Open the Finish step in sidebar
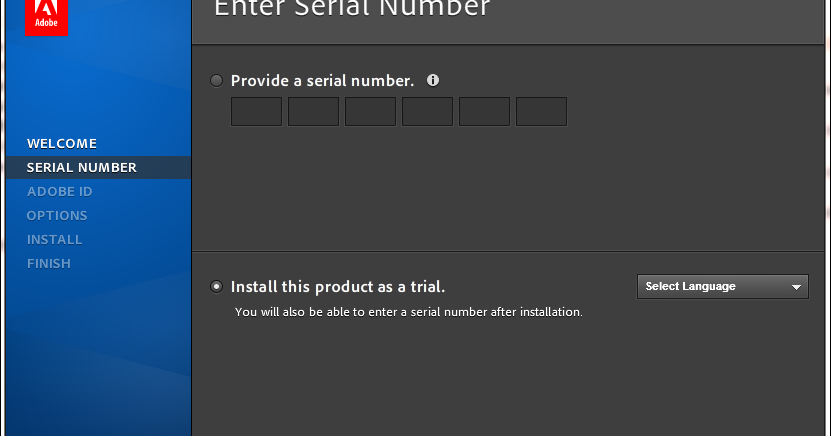This screenshot has height=436, width=831. tap(49, 263)
